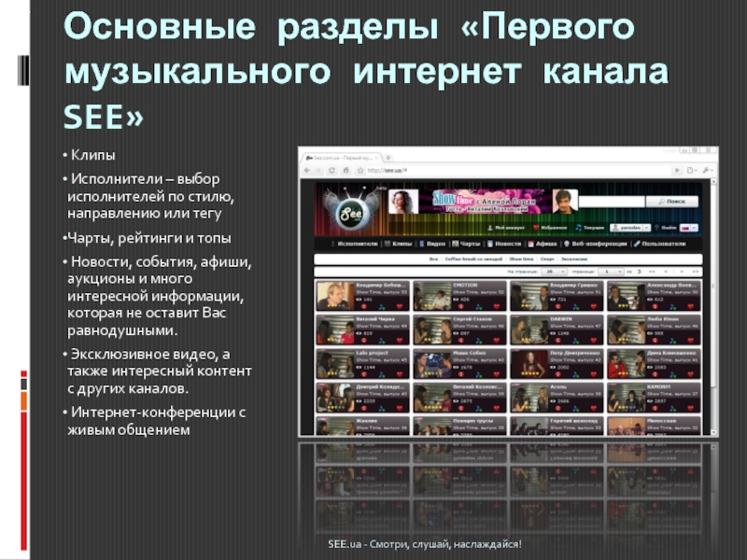Screen dimensions: 747x560
Task: Click slide bullet text 'Клипы'
Action: point(92,155)
